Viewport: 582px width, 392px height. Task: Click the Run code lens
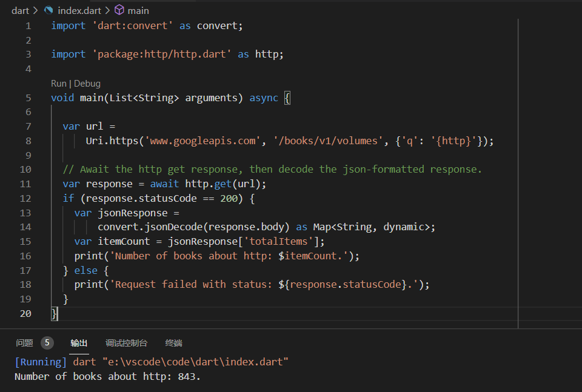pos(59,84)
